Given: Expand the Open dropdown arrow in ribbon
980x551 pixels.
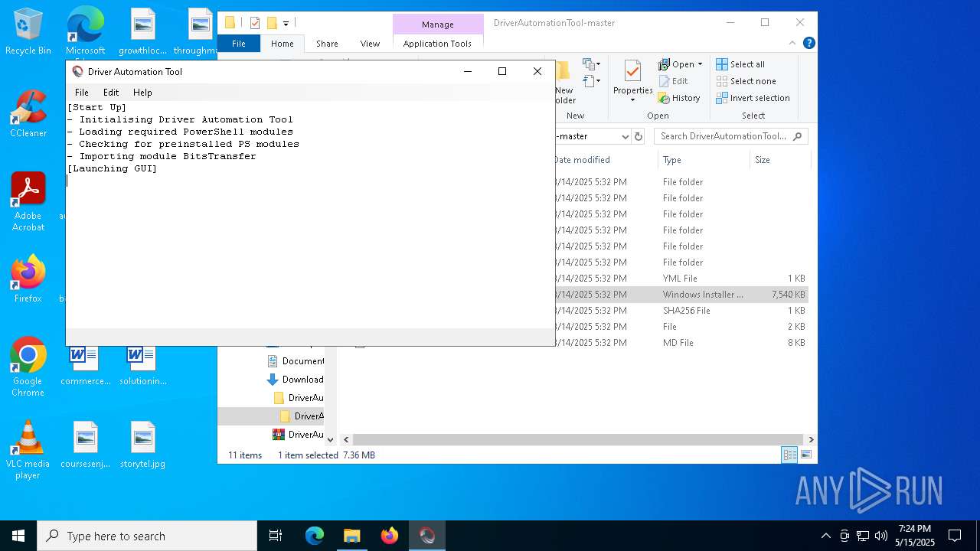Looking at the screenshot, I should point(700,64).
